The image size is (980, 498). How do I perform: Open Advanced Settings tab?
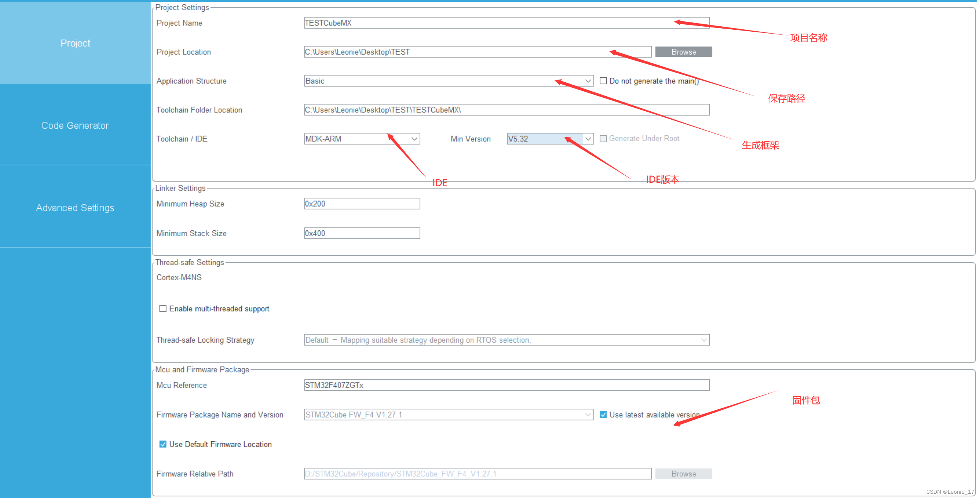75,207
